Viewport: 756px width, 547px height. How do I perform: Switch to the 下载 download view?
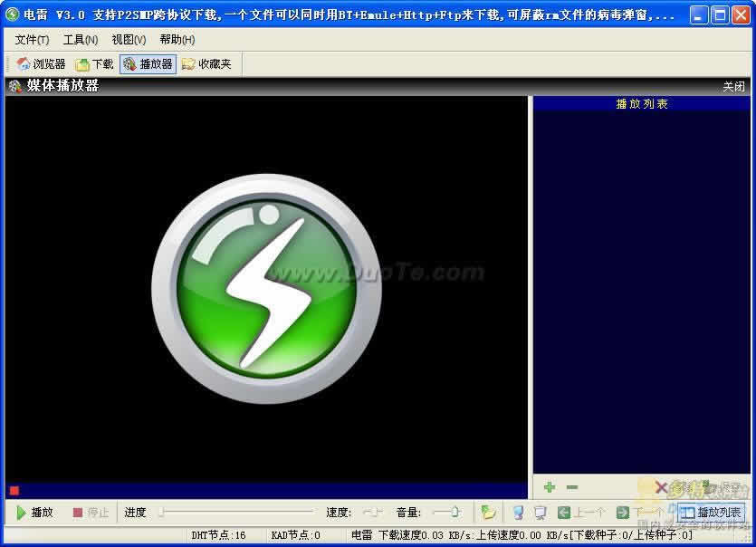(94, 64)
